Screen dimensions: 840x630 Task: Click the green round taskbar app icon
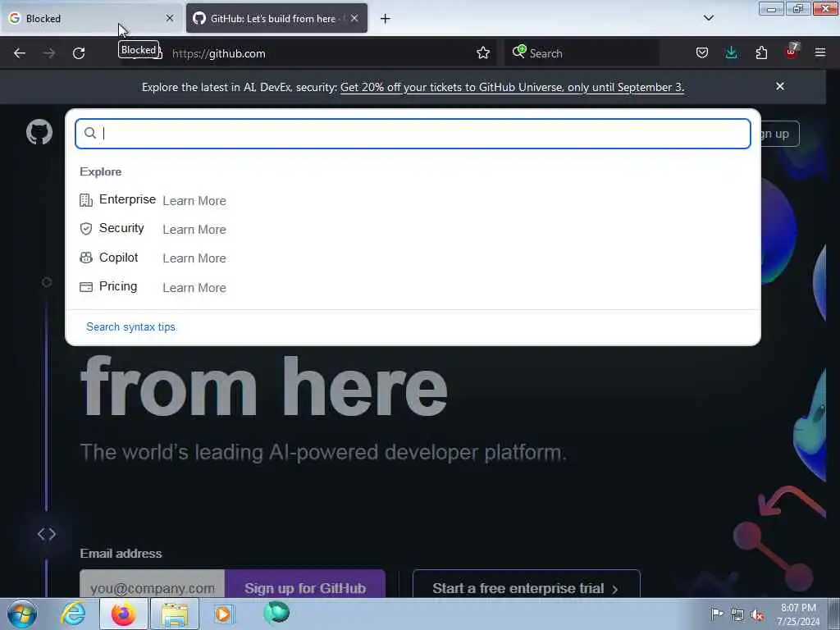(276, 613)
